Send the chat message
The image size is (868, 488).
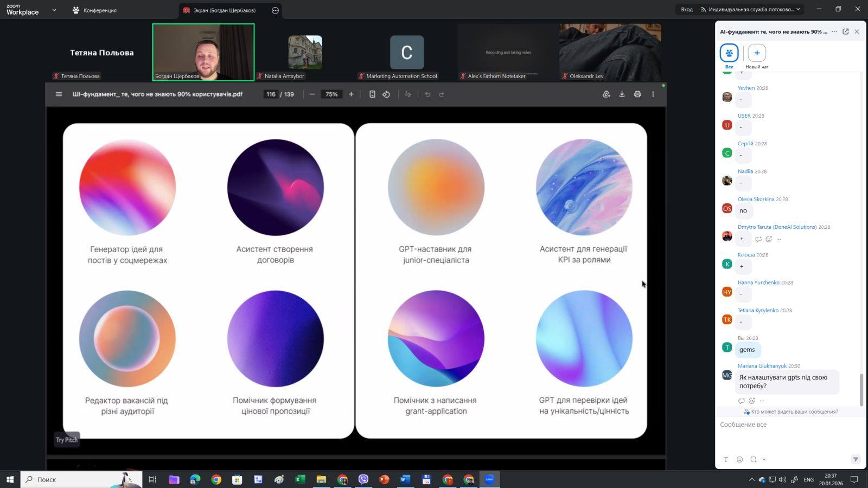click(855, 459)
